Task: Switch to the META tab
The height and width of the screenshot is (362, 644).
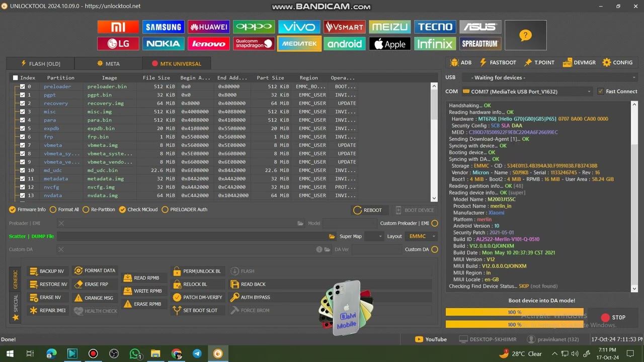Action: tap(108, 64)
